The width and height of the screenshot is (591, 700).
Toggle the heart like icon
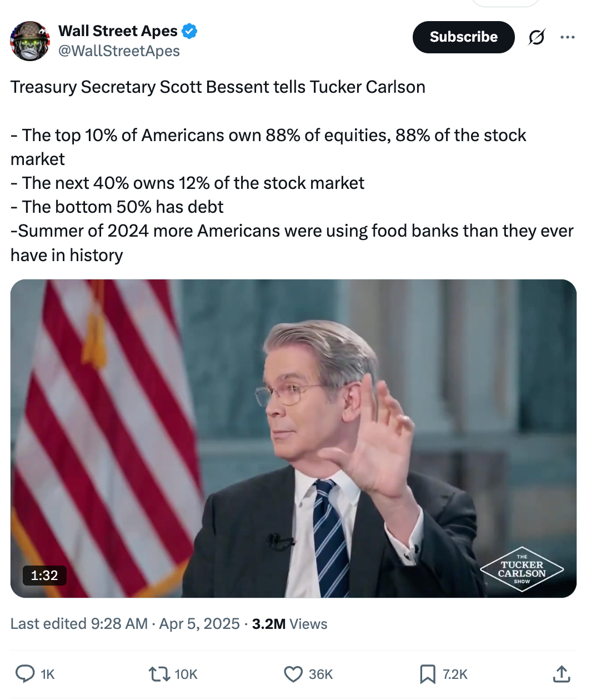coord(293,674)
